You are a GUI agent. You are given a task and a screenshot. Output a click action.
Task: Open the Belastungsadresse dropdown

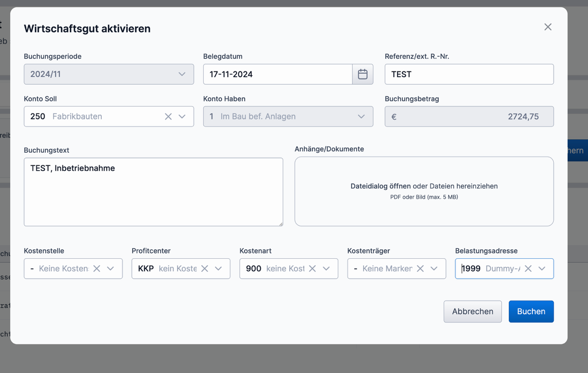point(542,268)
